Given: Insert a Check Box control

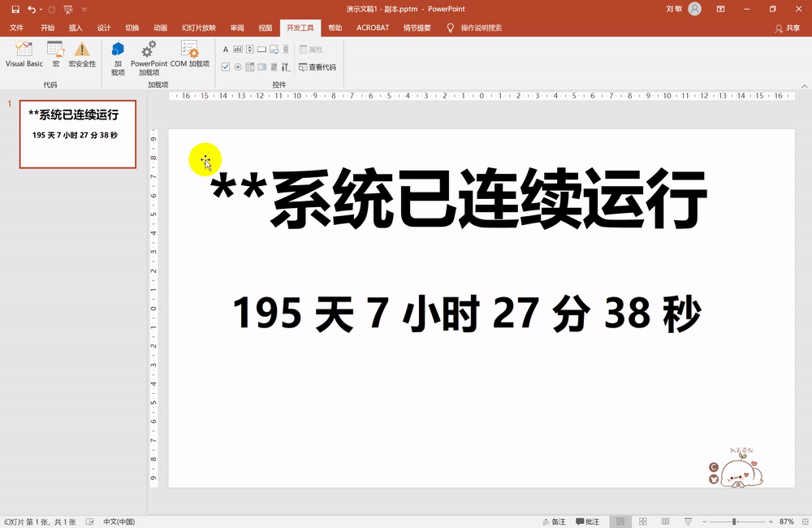Looking at the screenshot, I should [x=225, y=67].
